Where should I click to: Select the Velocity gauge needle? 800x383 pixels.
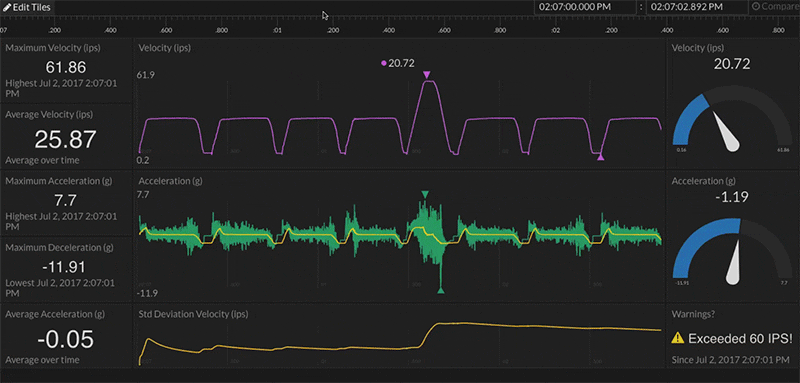click(726, 131)
